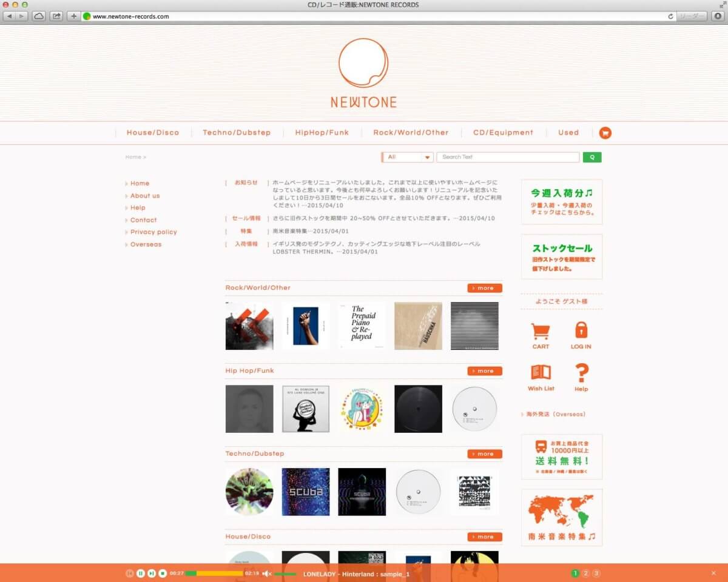Select sample 3 in player
728x582 pixels.
coord(597,574)
